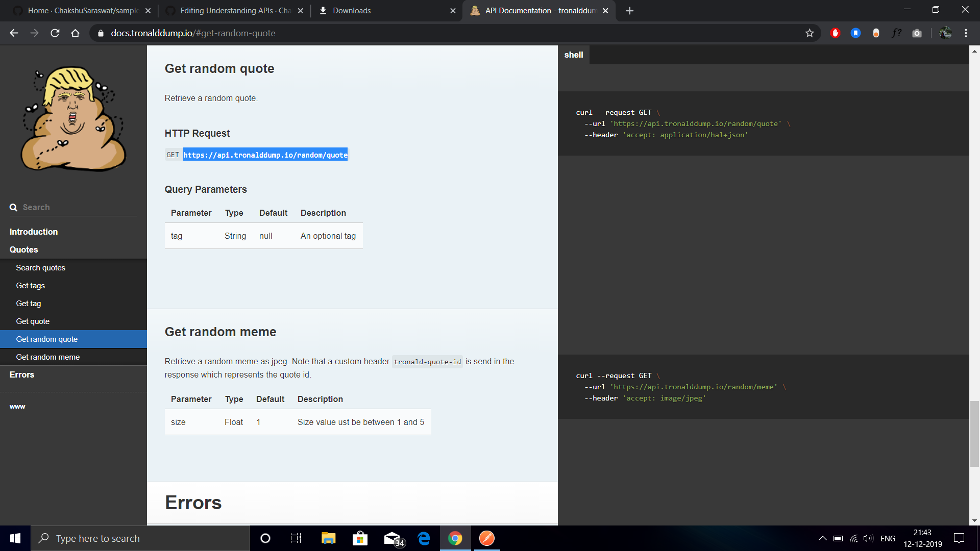Expand the Errors sidebar section
Viewport: 980px width, 551px height.
tap(22, 374)
